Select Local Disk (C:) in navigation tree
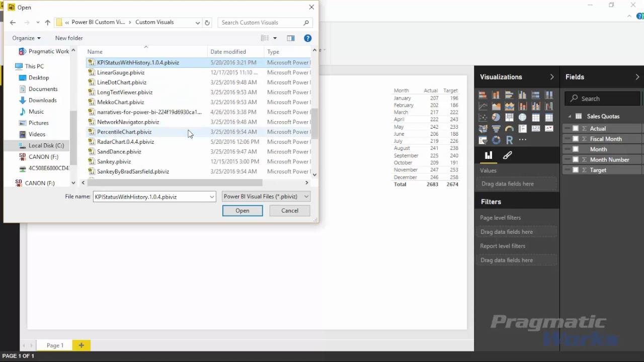The height and width of the screenshot is (362, 644). (x=46, y=145)
